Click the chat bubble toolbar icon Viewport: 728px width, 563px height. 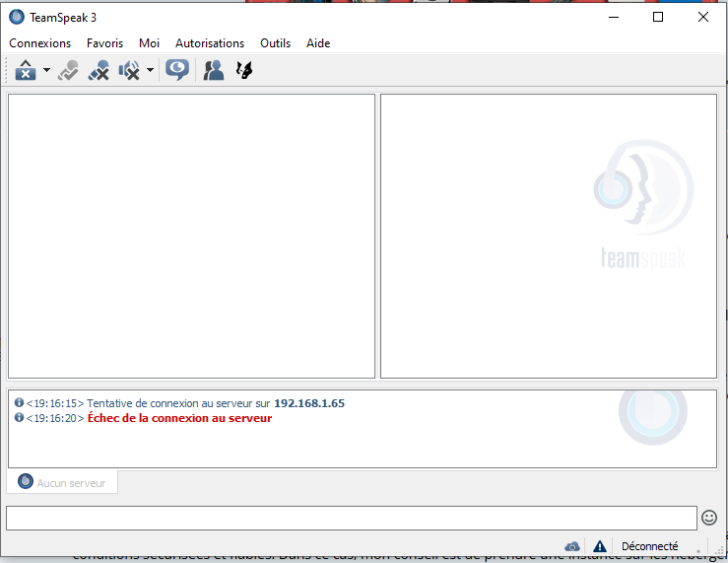177,70
